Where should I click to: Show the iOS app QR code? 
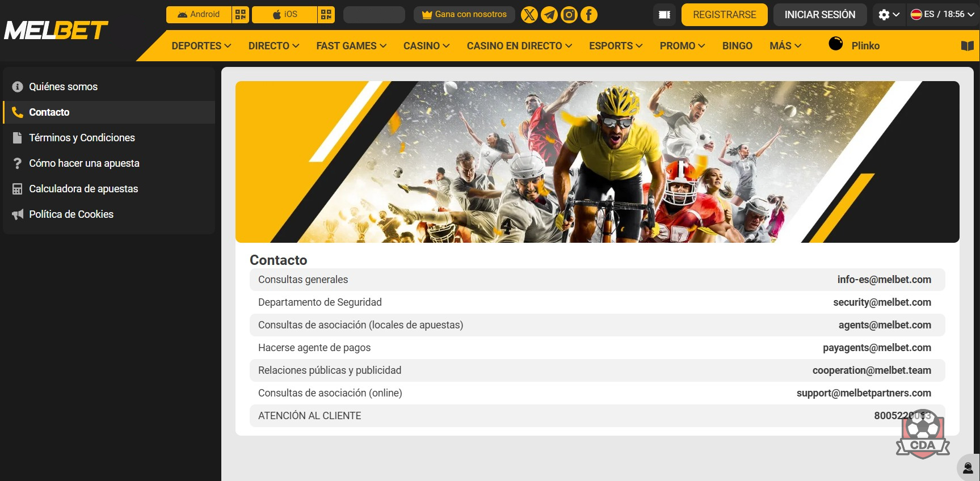(x=326, y=15)
